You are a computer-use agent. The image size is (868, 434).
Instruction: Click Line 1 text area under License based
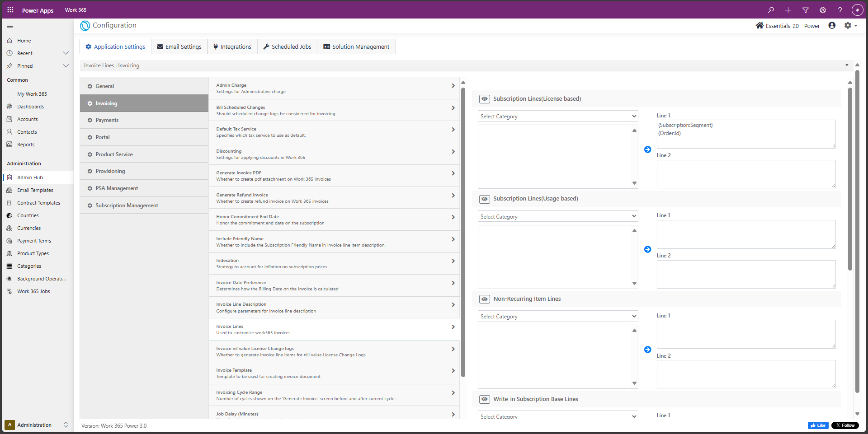[746, 134]
